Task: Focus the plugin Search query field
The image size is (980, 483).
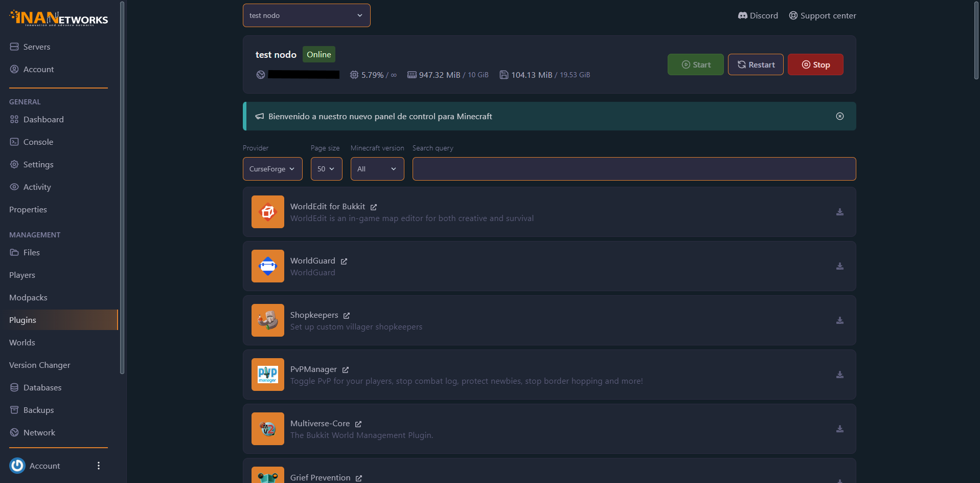Action: point(634,169)
